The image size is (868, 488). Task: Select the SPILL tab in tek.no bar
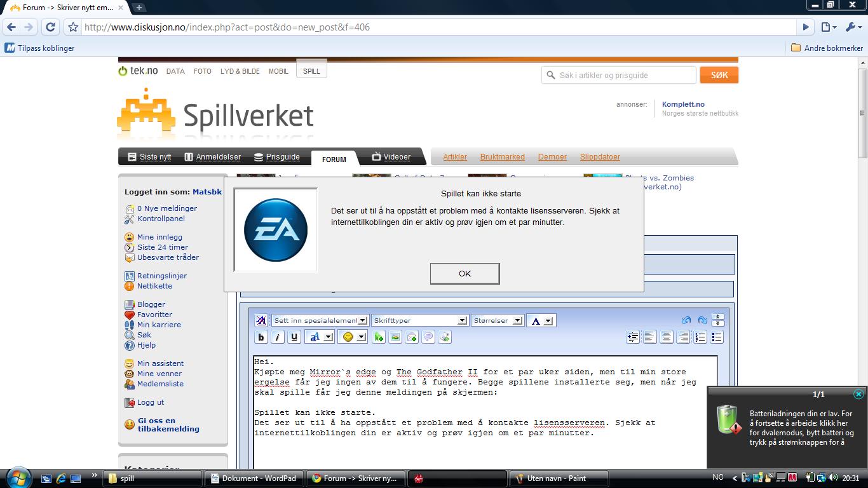(x=311, y=71)
